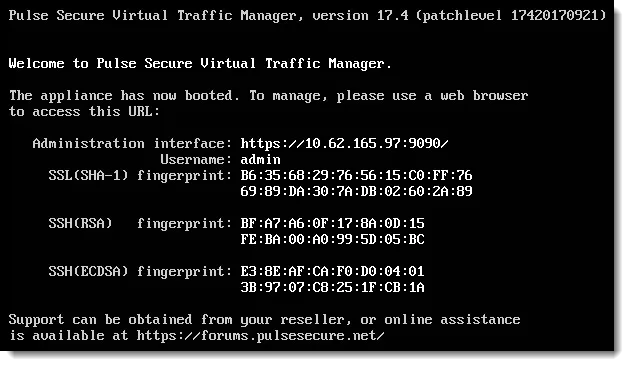Click the 'Welcome to Pulse Secure' line
This screenshot has width=629, height=366.
(x=200, y=63)
